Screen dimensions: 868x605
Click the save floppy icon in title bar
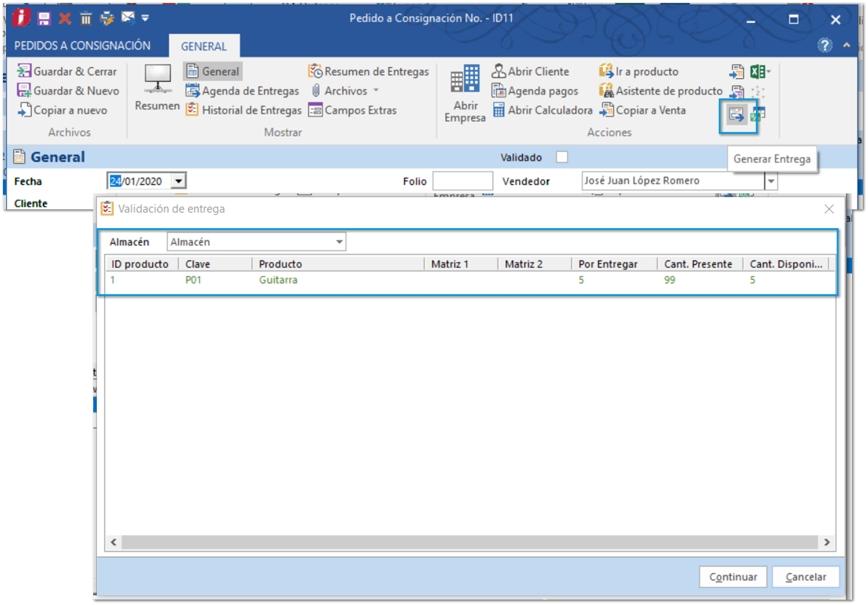pyautogui.click(x=44, y=19)
